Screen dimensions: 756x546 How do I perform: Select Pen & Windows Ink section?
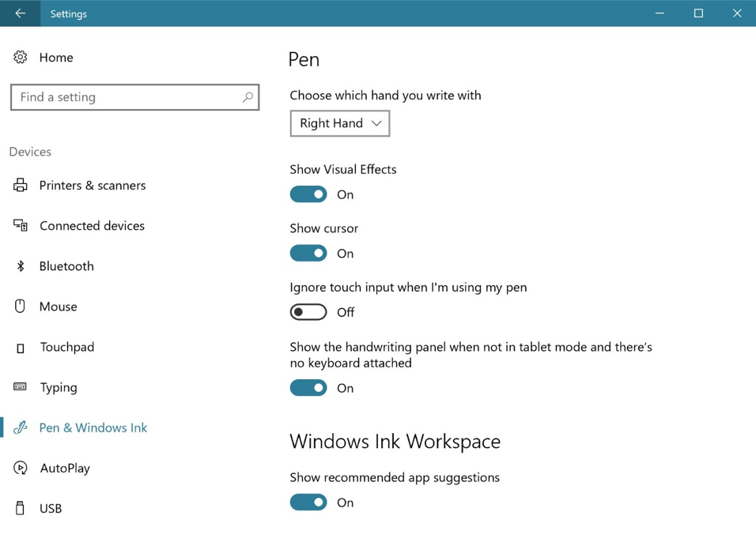[93, 427]
